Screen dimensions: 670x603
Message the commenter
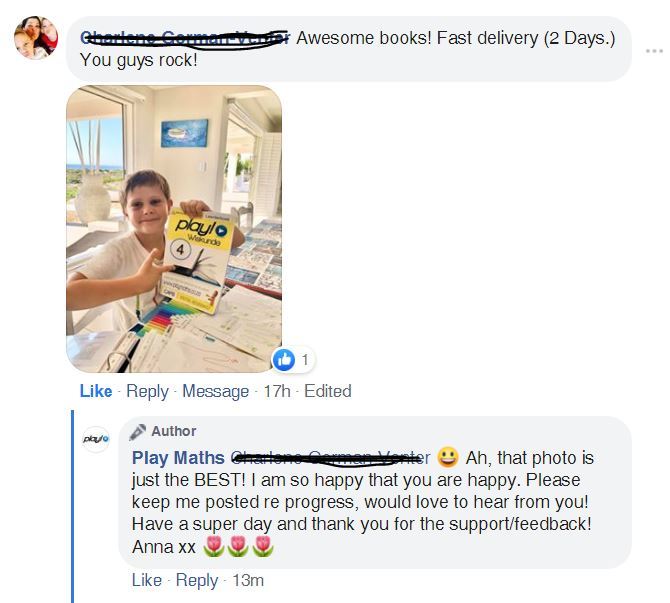[x=215, y=391]
